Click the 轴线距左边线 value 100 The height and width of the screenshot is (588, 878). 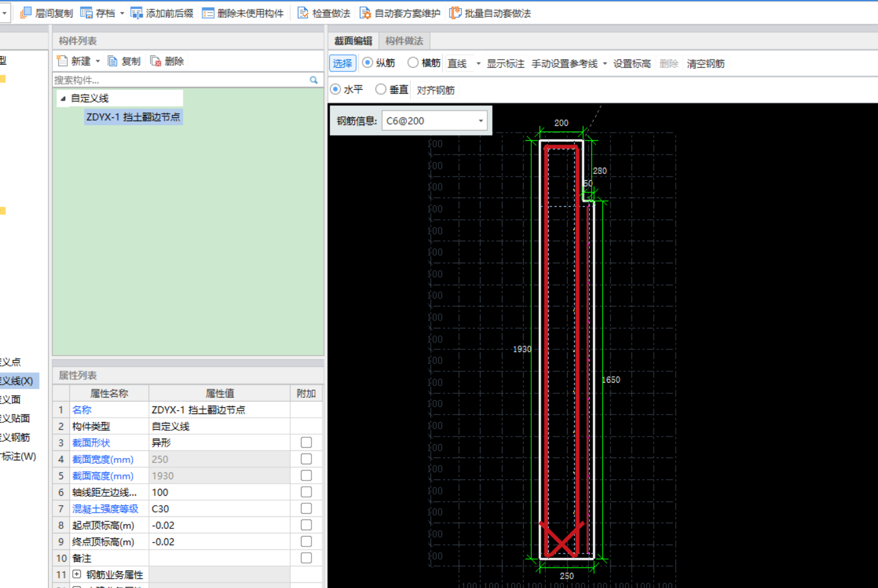pos(160,493)
